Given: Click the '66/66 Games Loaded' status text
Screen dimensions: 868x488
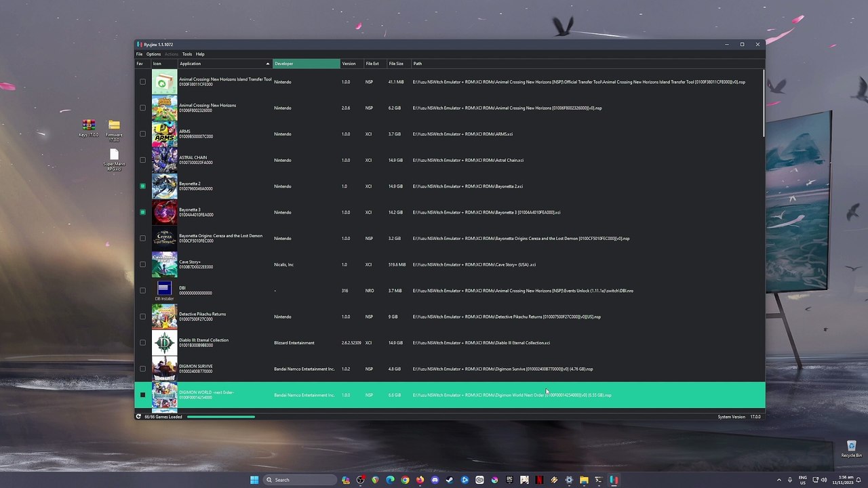Looking at the screenshot, I should tap(163, 417).
